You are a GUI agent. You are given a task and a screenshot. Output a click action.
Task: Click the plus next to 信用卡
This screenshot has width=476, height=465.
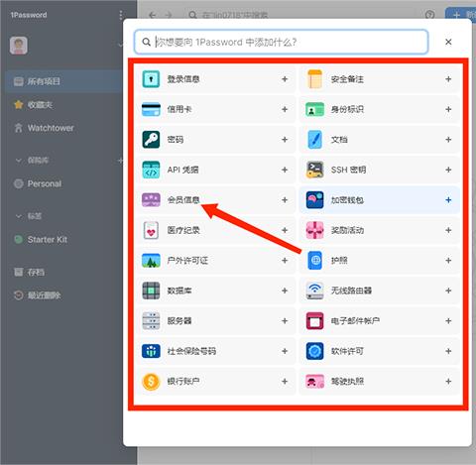pyautogui.click(x=285, y=109)
